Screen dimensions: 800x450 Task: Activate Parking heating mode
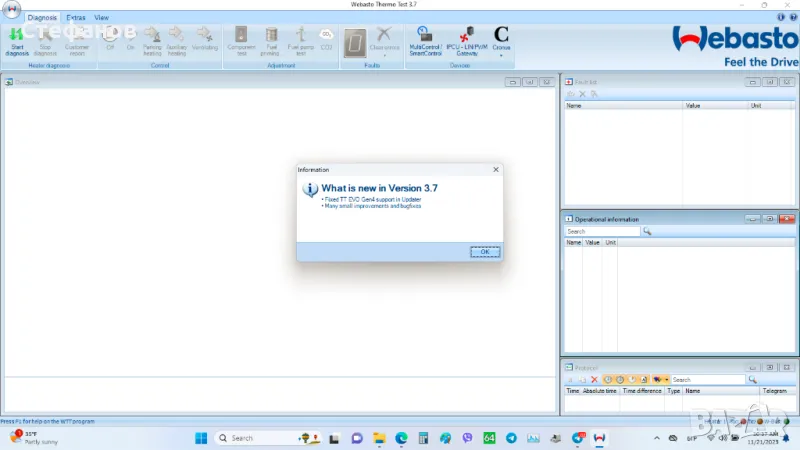click(152, 41)
